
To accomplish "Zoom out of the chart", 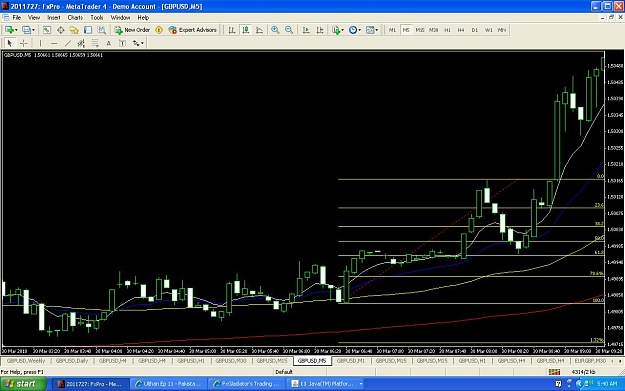I will coord(289,30).
